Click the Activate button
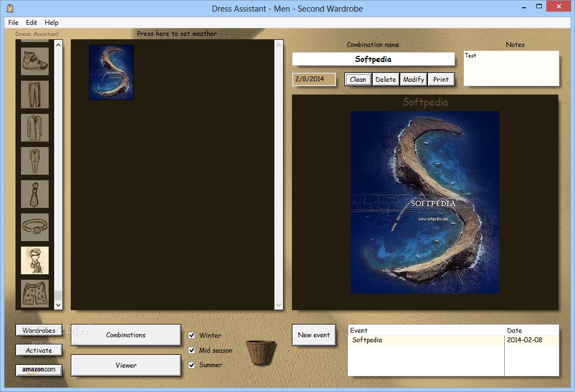This screenshot has height=392, width=575. coord(39,350)
